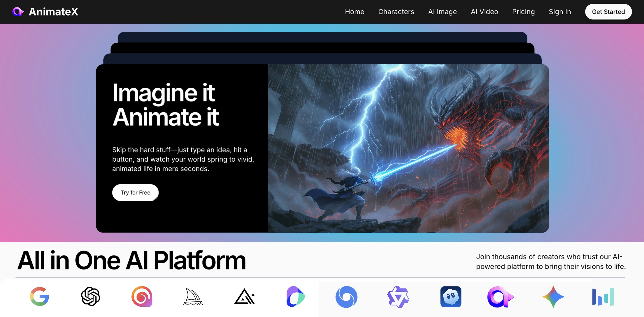644x317 pixels.
Task: Click the purple-green leaf logo icon
Action: pos(295,296)
